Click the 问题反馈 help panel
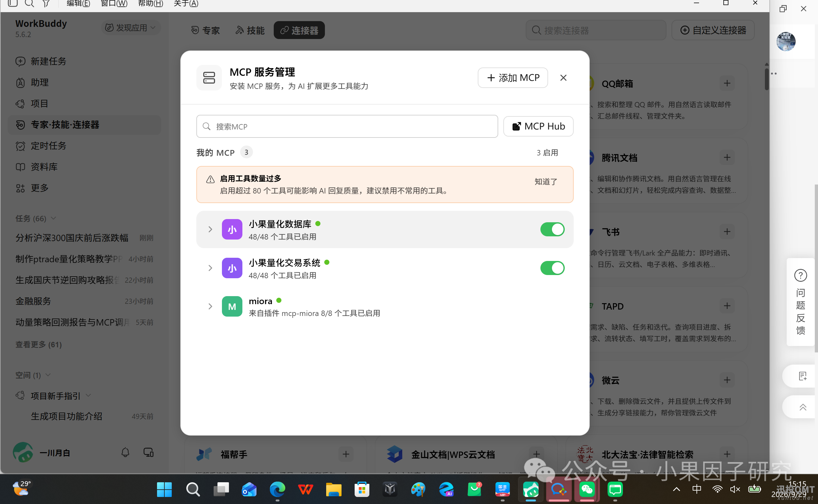The width and height of the screenshot is (818, 504). [x=800, y=302]
